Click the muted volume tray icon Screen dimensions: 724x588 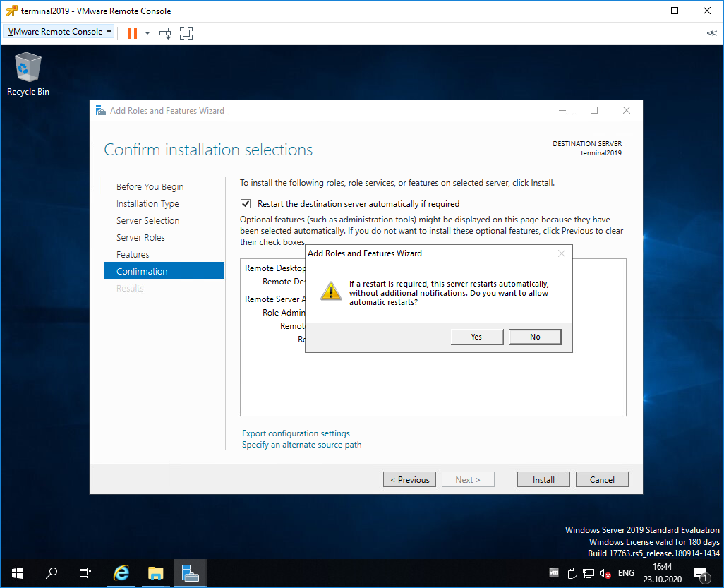[605, 574]
